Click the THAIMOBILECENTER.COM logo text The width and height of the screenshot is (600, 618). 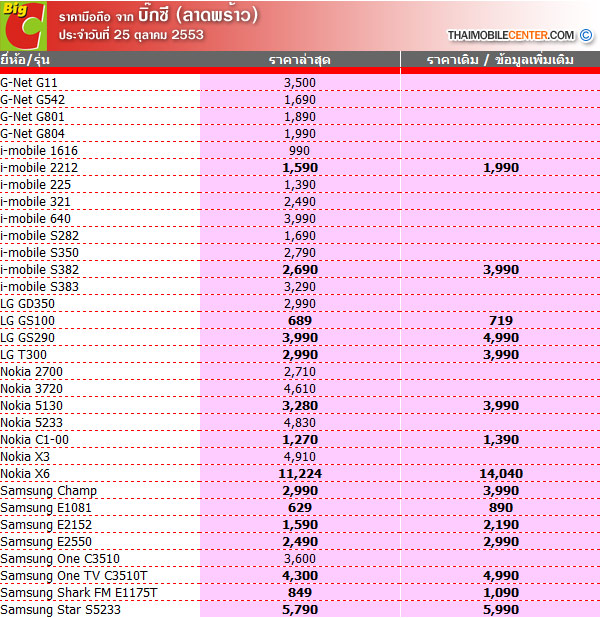[x=511, y=35]
